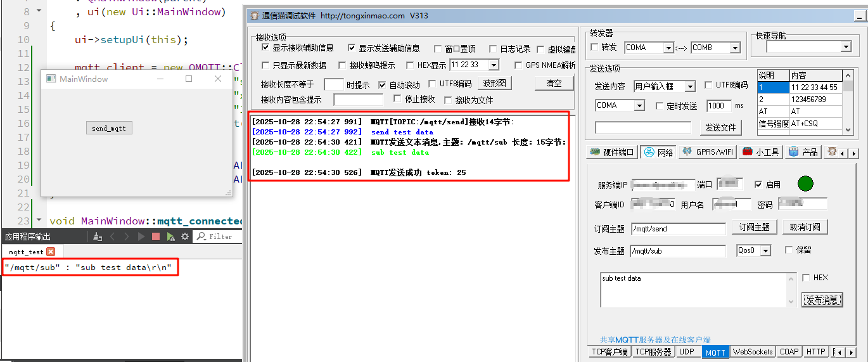Click 波形图 button
Screen dimensions: 868x362
[x=495, y=83]
